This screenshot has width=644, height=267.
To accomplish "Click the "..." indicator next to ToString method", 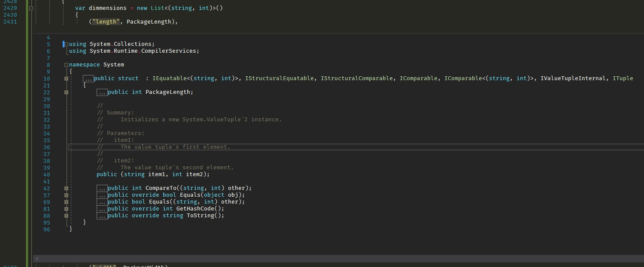I will click(x=102, y=216).
